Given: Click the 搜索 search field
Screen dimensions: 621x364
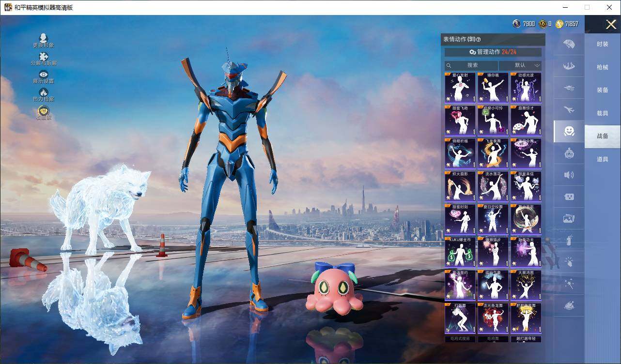Looking at the screenshot, I should pyautogui.click(x=471, y=65).
